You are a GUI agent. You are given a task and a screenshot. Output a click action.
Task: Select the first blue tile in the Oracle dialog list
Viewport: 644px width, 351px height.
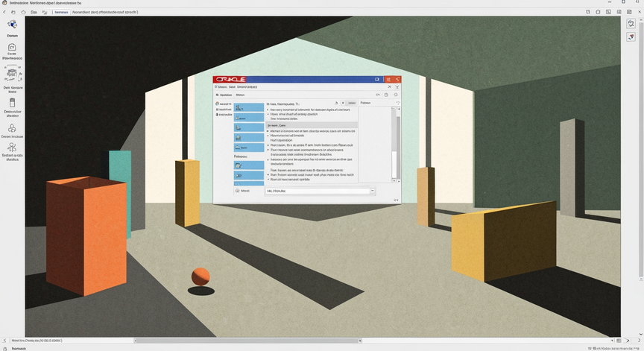pos(249,107)
